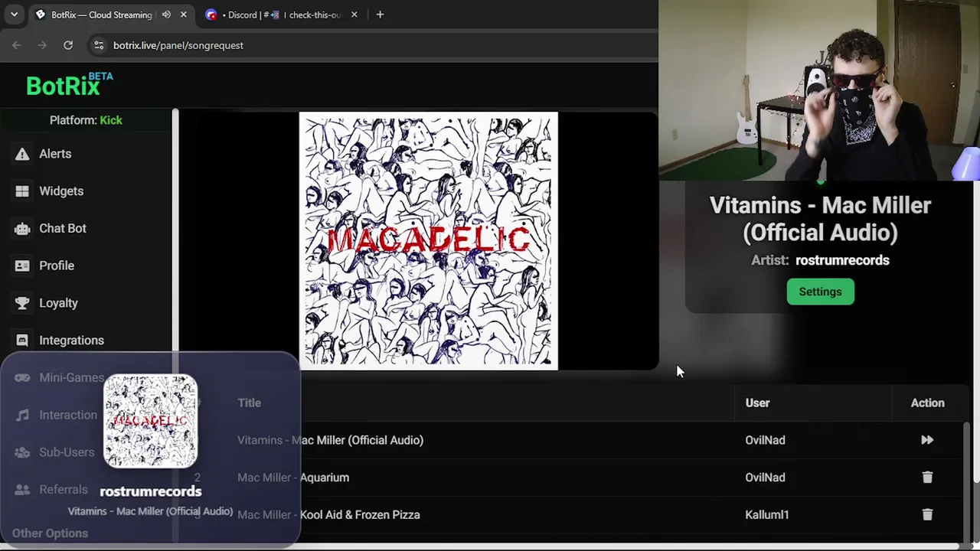Navigate to Profile in sidebar
Image resolution: width=980 pixels, height=551 pixels.
pos(57,266)
